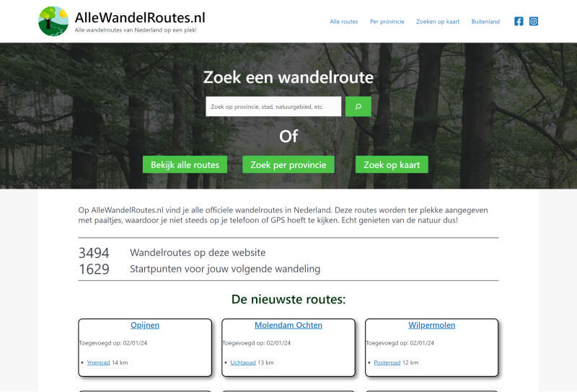Open the Wilpermolen link
The image size is (577, 392).
(x=431, y=325)
